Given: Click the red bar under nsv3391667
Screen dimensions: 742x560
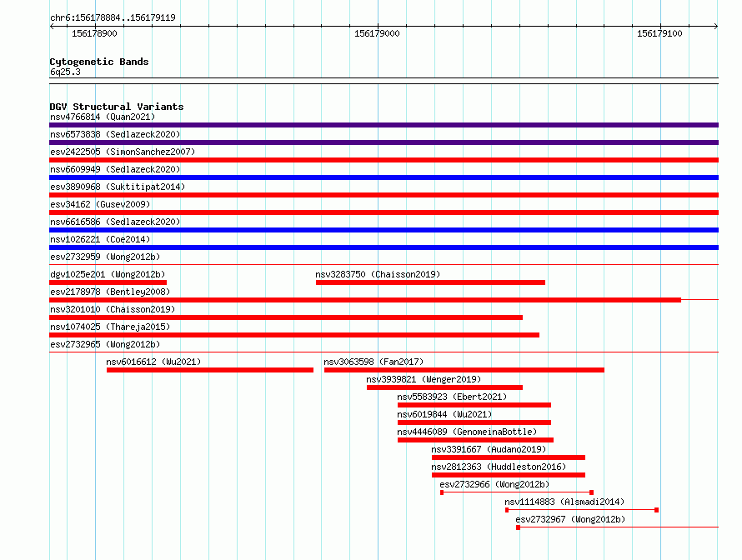Looking at the screenshot, I should 509,457.
